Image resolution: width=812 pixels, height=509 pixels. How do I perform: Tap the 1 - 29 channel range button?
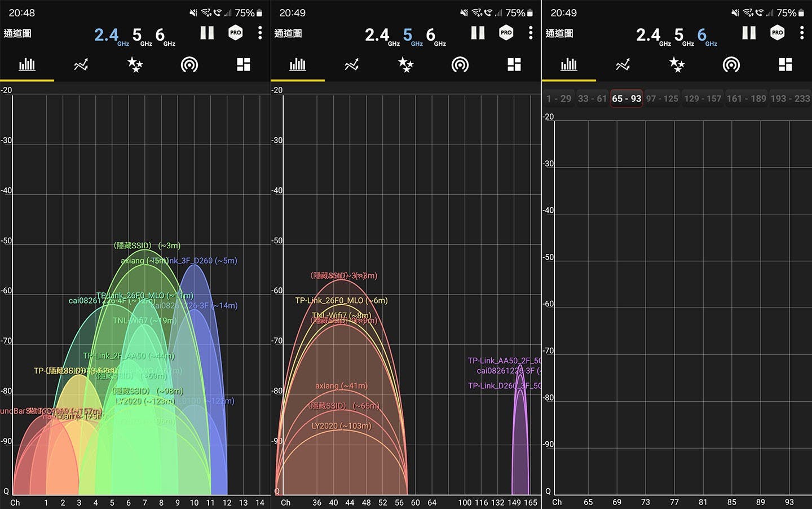pyautogui.click(x=559, y=99)
